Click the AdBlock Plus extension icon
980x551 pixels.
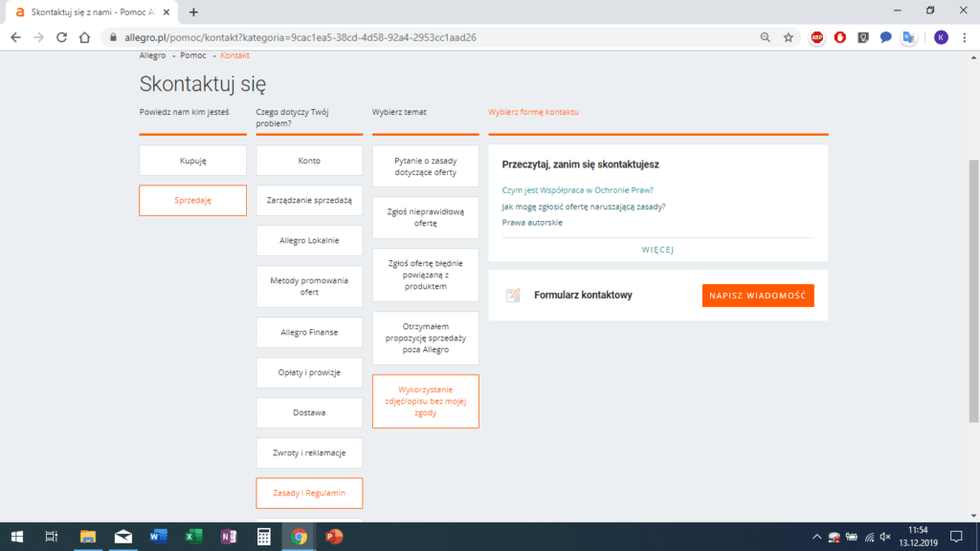tap(817, 37)
